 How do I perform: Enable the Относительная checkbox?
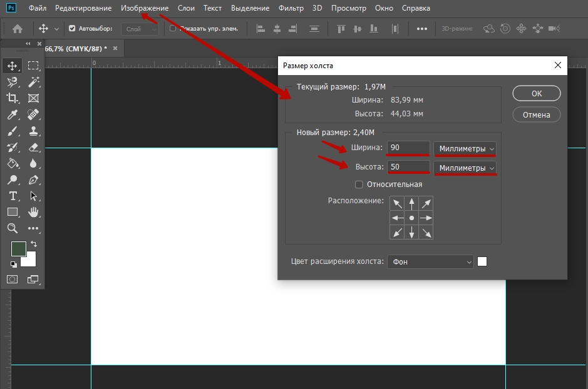359,184
